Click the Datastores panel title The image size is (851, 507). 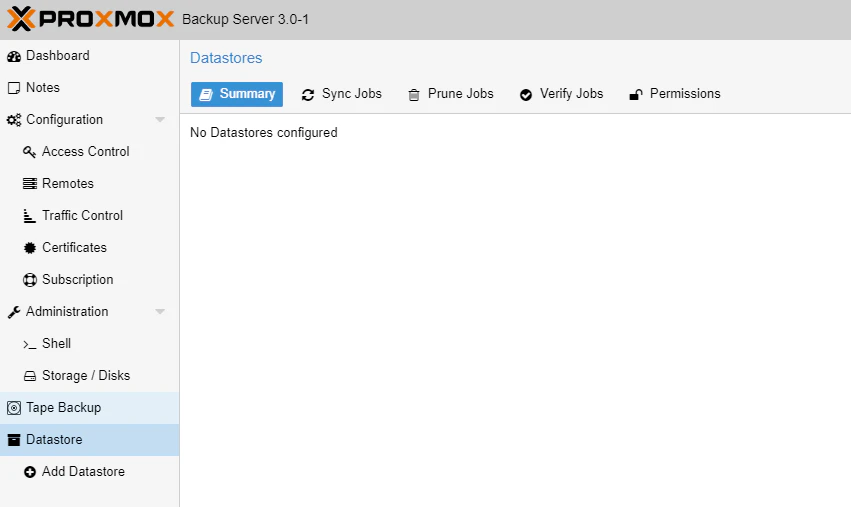(x=226, y=58)
